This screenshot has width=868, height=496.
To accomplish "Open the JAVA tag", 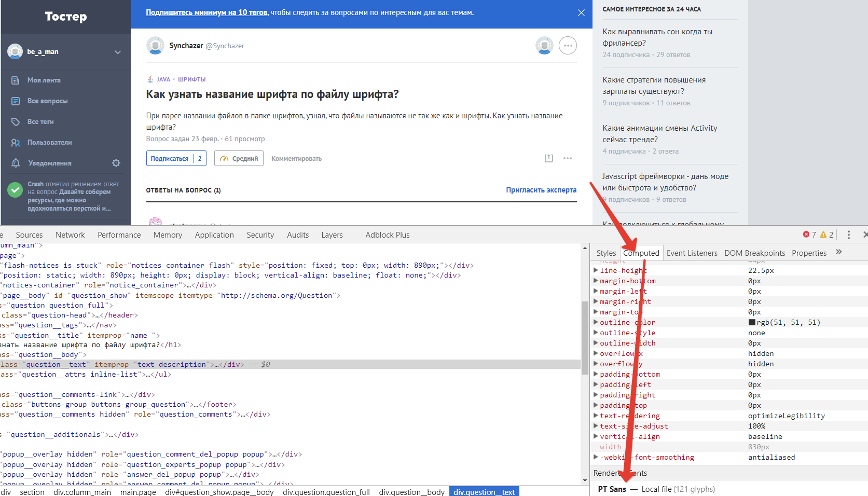I will click(x=163, y=79).
